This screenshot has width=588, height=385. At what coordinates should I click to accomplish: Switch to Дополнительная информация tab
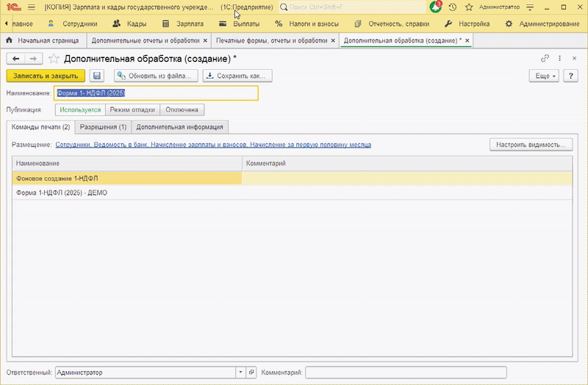[179, 126]
